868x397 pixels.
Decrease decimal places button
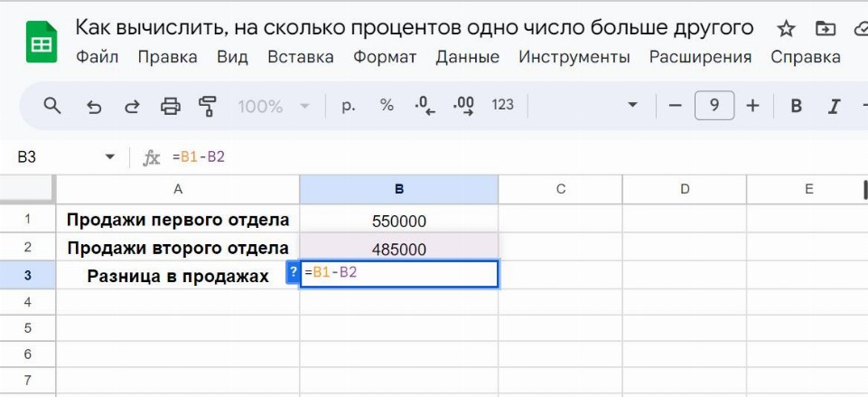[425, 106]
